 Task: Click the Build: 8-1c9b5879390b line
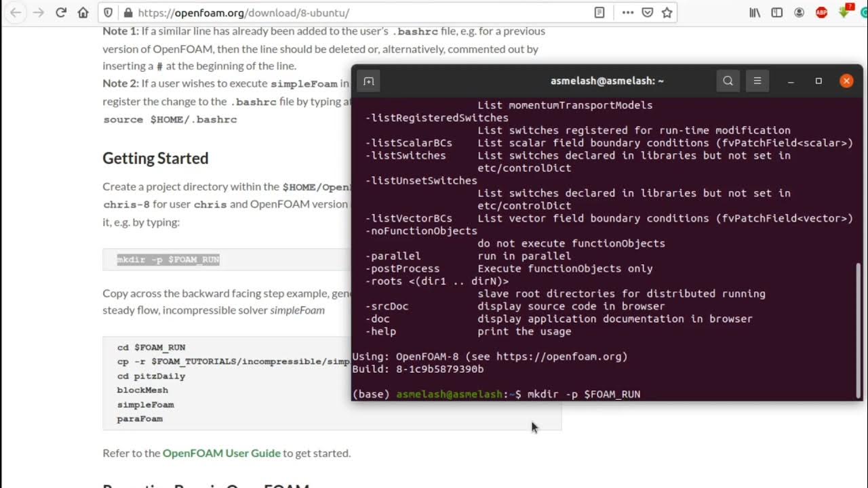pyautogui.click(x=418, y=369)
